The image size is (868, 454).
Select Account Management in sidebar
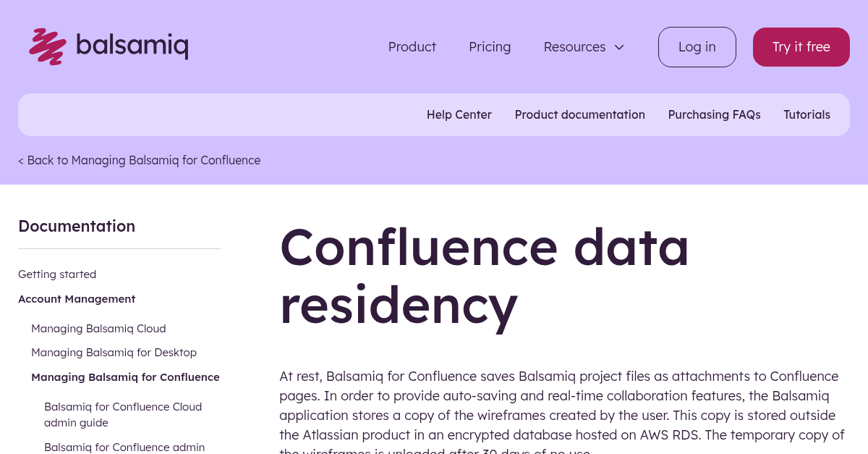click(x=77, y=299)
